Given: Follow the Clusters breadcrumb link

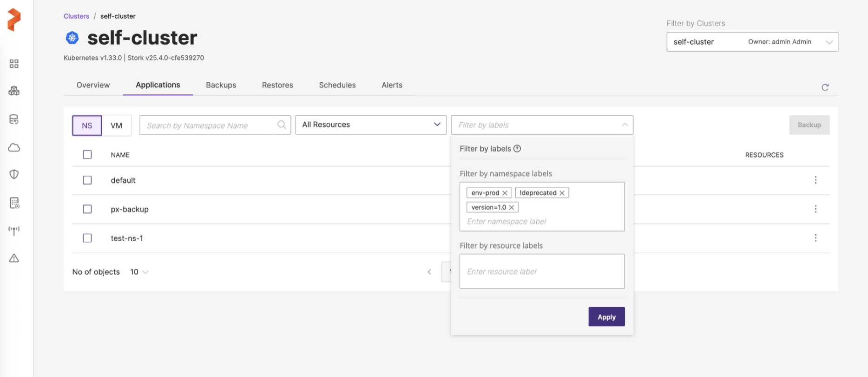Looking at the screenshot, I should point(76,16).
